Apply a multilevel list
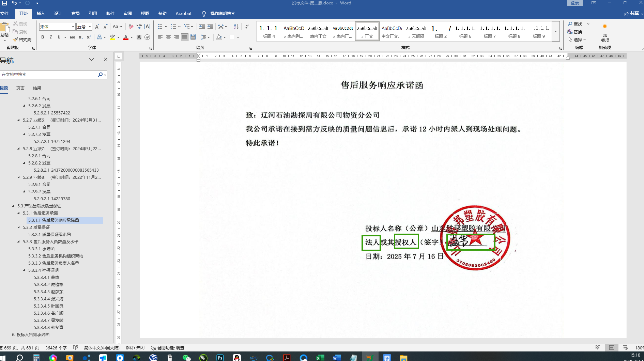 click(x=187, y=27)
